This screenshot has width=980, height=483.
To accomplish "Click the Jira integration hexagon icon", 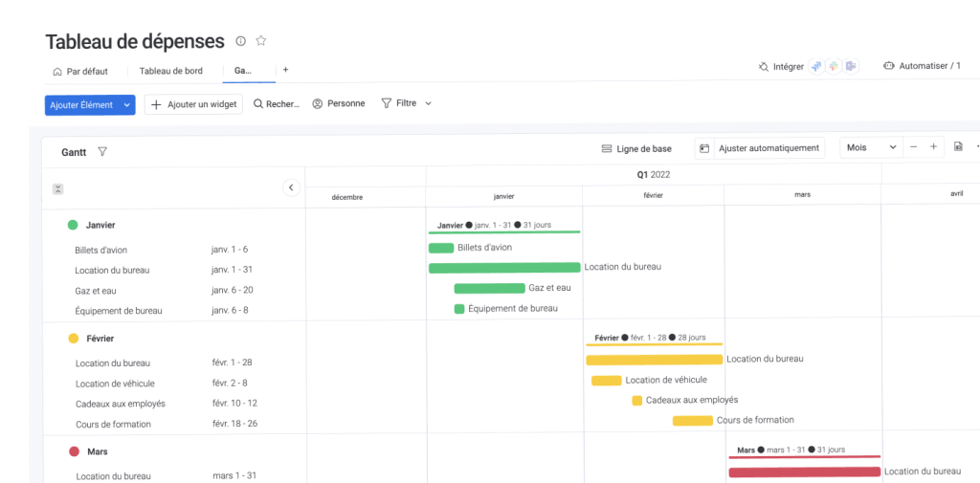I will (815, 66).
